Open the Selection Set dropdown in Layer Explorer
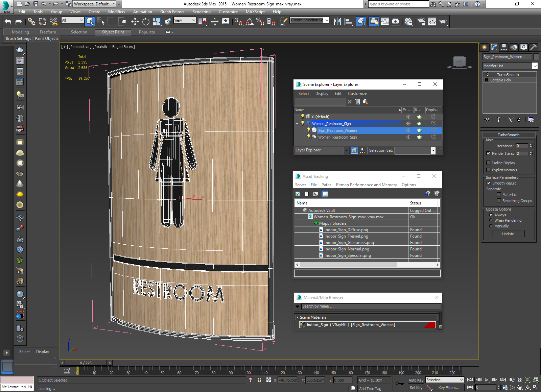Viewport: 541px width, 392px height. point(433,151)
